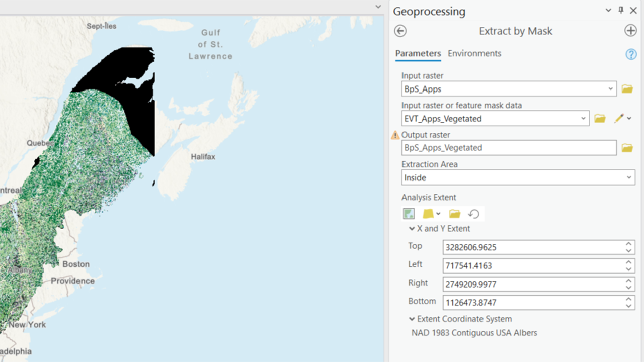The image size is (644, 362).
Task: Open the Input raster dropdown list
Action: (610, 88)
